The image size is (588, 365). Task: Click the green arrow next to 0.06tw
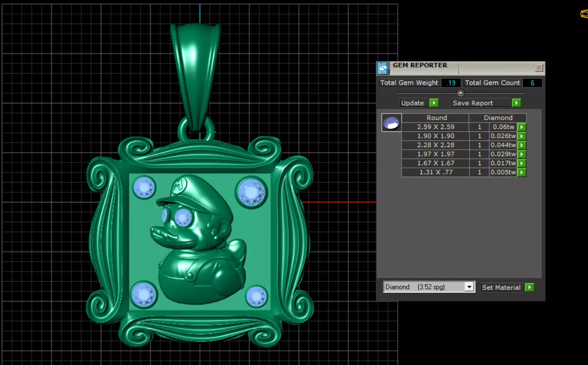click(522, 127)
